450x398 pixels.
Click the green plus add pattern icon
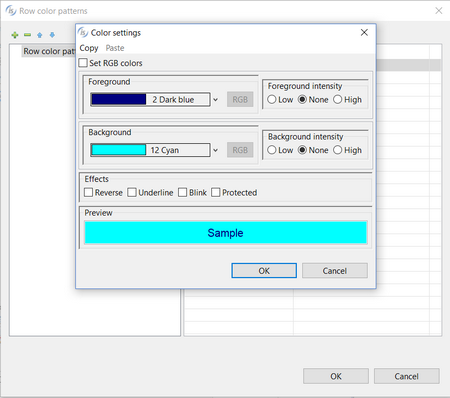(x=15, y=35)
